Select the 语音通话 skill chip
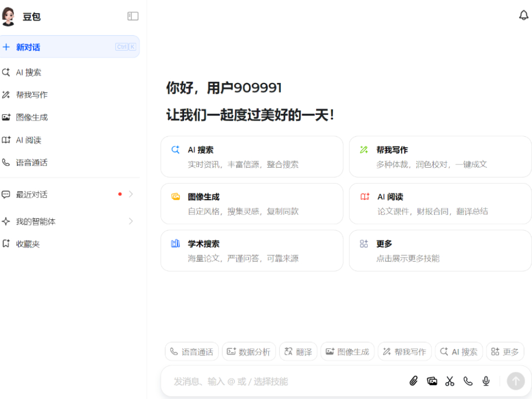The image size is (532, 399). tap(192, 352)
